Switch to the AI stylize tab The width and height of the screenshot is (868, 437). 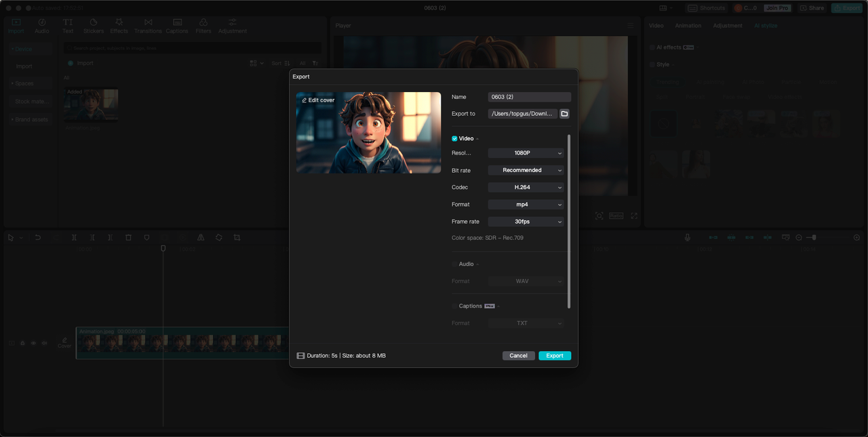point(766,26)
